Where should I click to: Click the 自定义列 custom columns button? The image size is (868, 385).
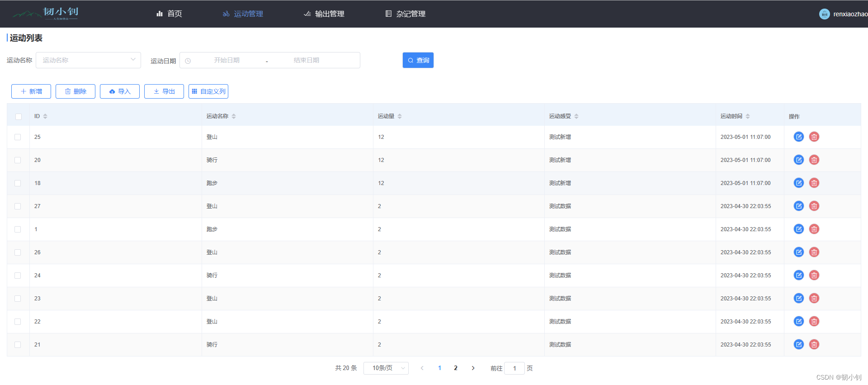pyautogui.click(x=208, y=91)
